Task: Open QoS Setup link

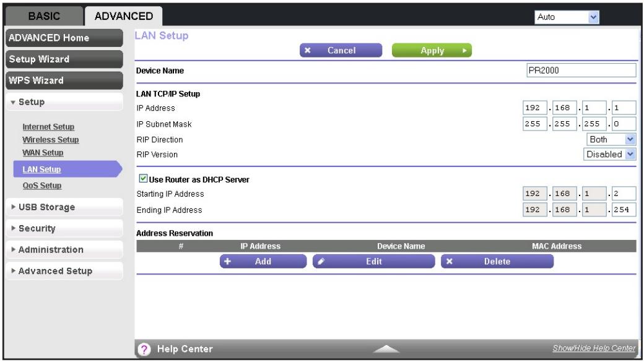Action: 42,186
